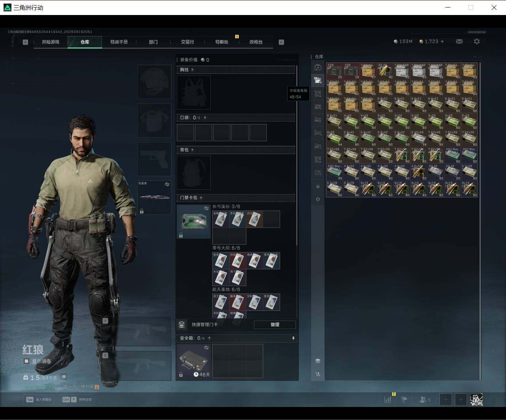Click the warehouse vertical scrollbar
The width and height of the screenshot is (506, 420).
[480, 221]
